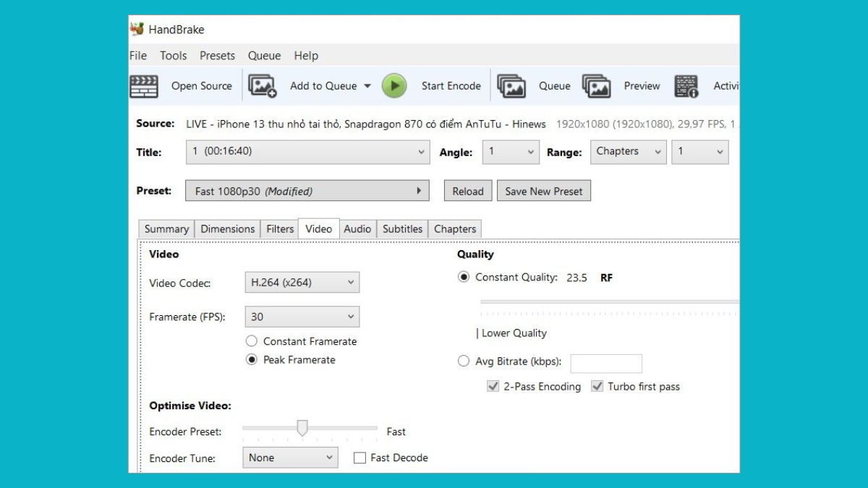Screen dimensions: 868x488
Task: Expand the Encoder Tune None dropdown
Action: (x=290, y=458)
